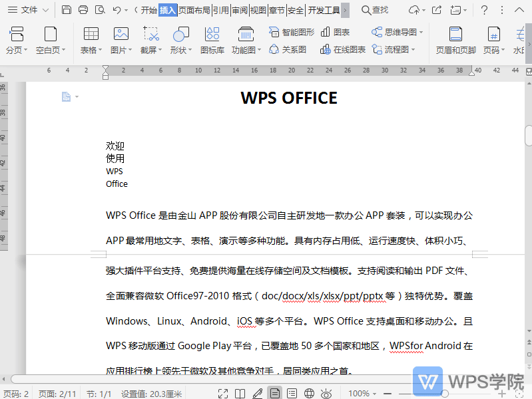Collapse the ribbon with the up chevron
The image size is (532, 399).
click(x=519, y=10)
